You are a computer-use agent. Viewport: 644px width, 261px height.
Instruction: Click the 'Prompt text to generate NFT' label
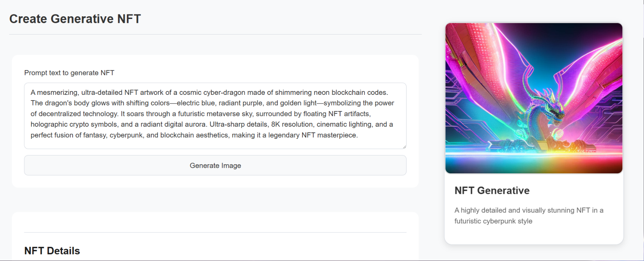tap(69, 73)
